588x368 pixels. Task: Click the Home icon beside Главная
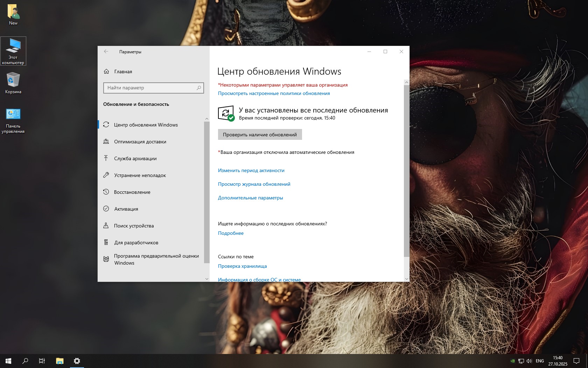pos(106,71)
